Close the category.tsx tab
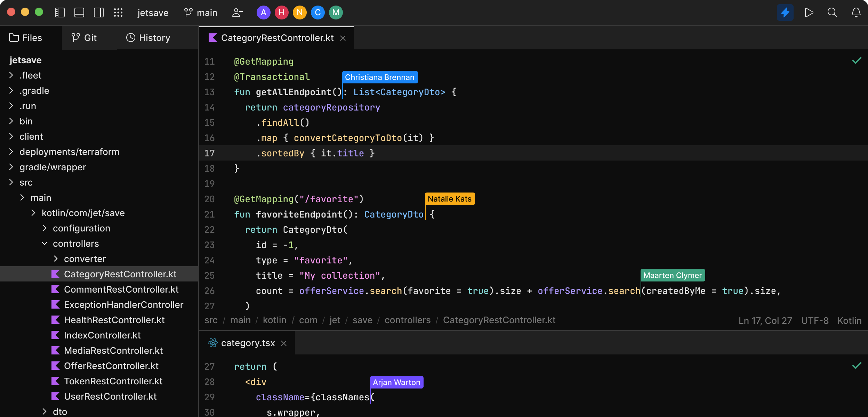868x417 pixels. click(x=284, y=343)
